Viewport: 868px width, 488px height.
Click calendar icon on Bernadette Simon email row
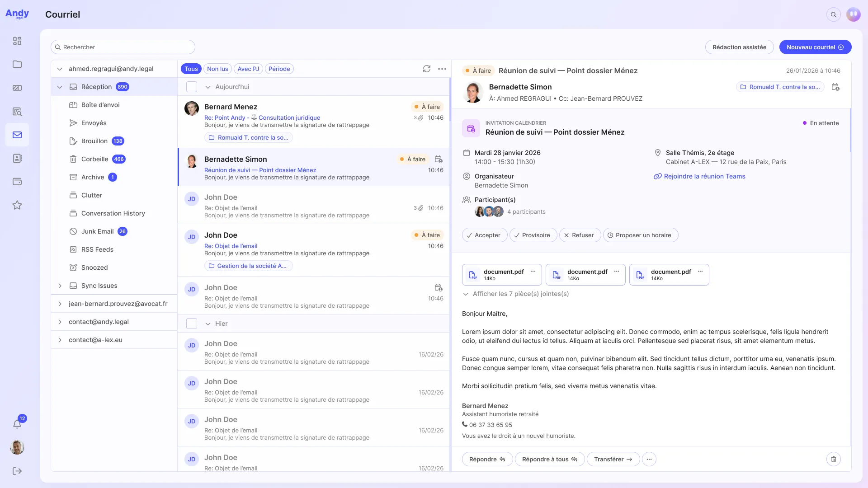click(439, 159)
